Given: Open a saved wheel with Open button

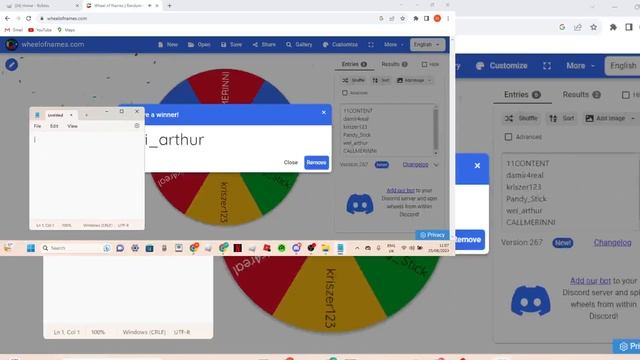Looking at the screenshot, I should pyautogui.click(x=199, y=44).
